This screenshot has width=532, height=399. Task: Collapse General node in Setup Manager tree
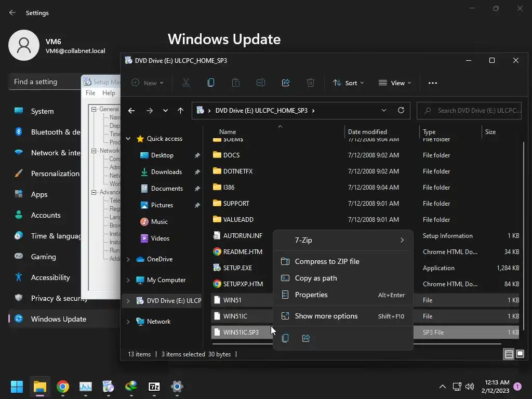[x=94, y=109]
